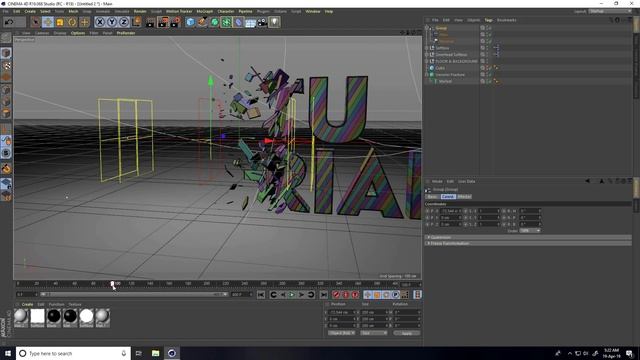The height and width of the screenshot is (360, 640).
Task: Toggle Z axis lock
Action: (124, 22)
